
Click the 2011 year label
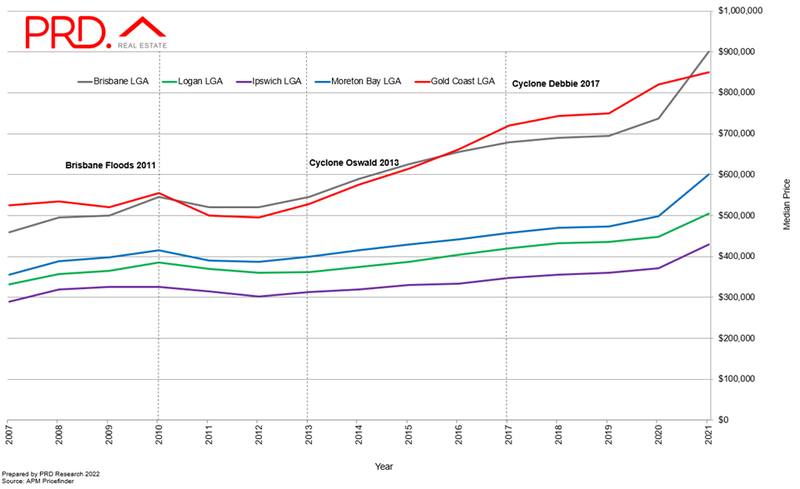click(x=208, y=434)
